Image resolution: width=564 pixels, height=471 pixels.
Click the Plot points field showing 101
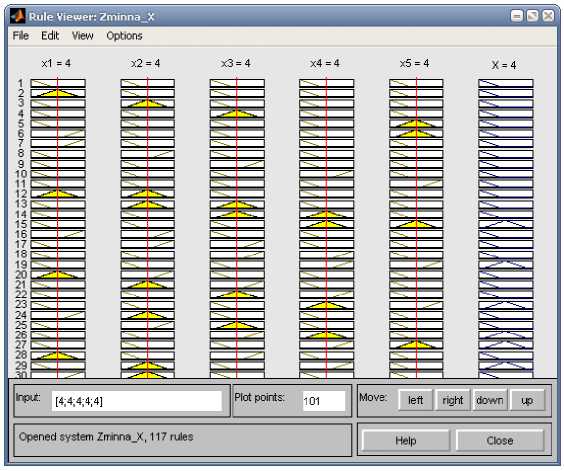324,401
